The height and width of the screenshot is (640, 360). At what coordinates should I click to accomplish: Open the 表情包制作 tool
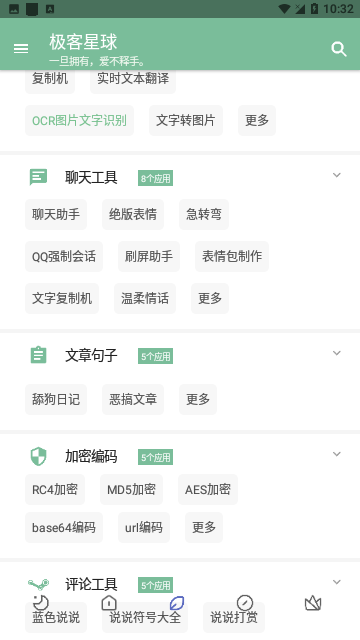pos(232,256)
